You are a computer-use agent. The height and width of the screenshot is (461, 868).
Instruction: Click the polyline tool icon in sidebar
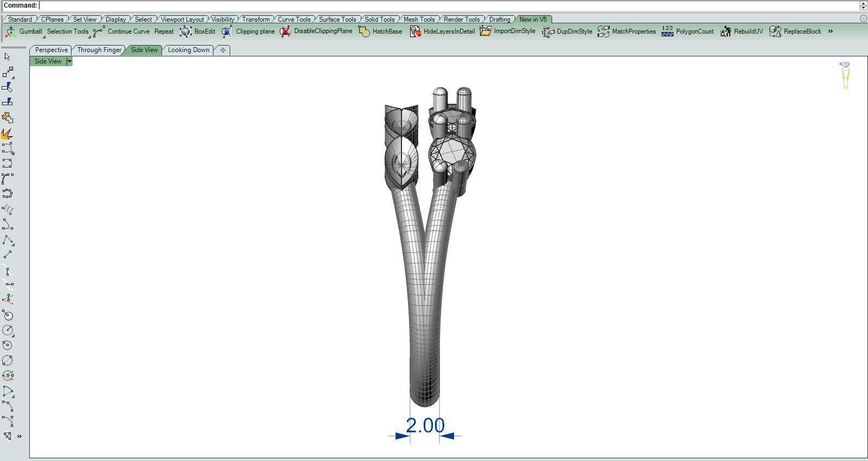(8, 240)
